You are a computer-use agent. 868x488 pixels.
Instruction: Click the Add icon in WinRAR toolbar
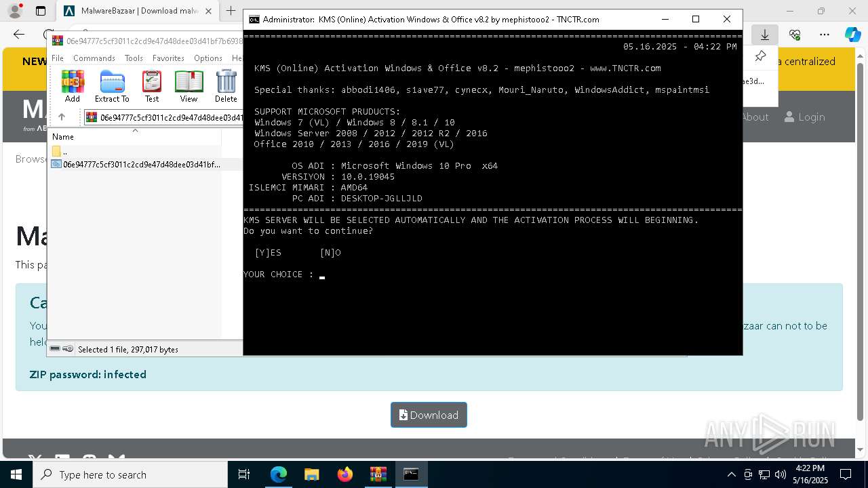(x=73, y=86)
